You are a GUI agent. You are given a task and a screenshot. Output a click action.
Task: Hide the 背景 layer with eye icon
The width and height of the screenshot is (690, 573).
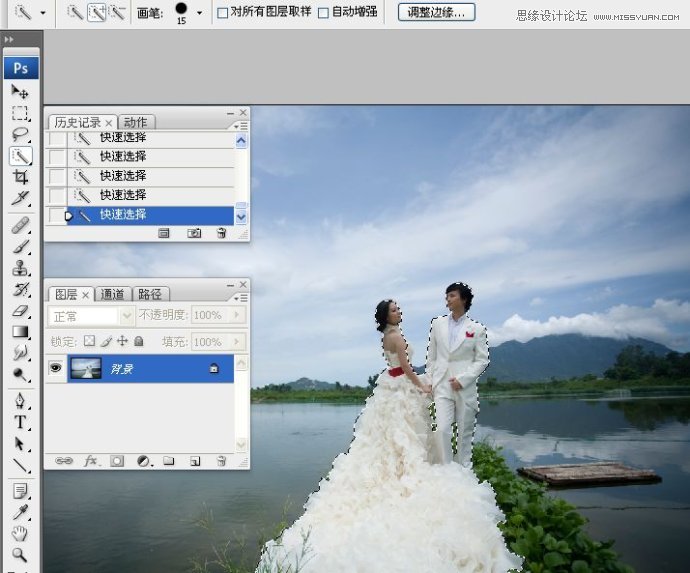(x=56, y=367)
